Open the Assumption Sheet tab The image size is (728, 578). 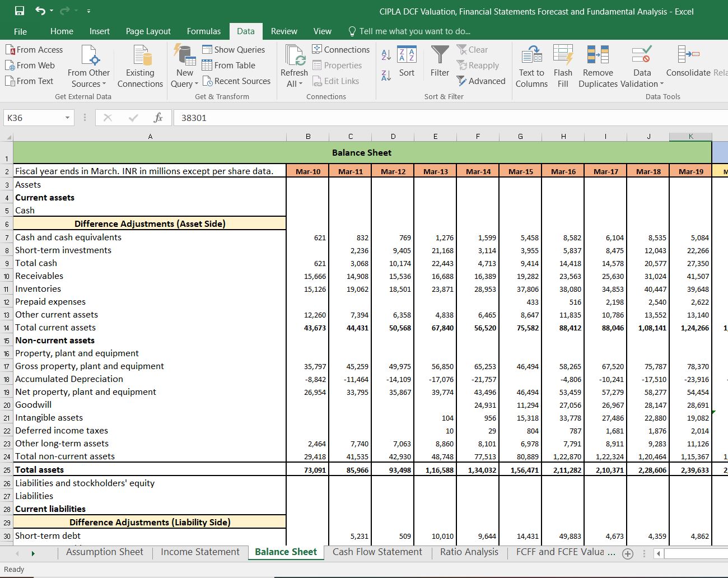(x=105, y=552)
